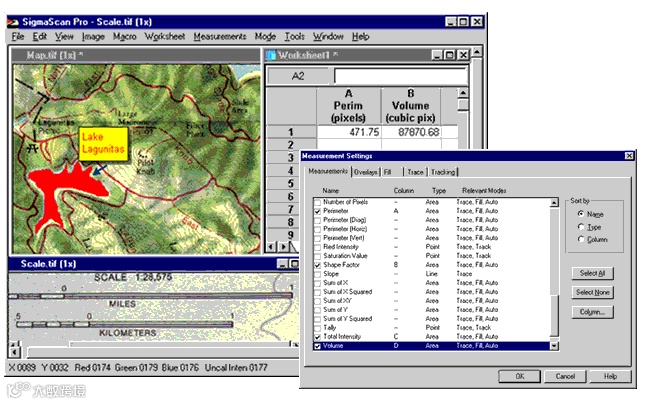Uncheck the Shape Factor measurement
The height and width of the screenshot is (404, 648).
tap(317, 265)
